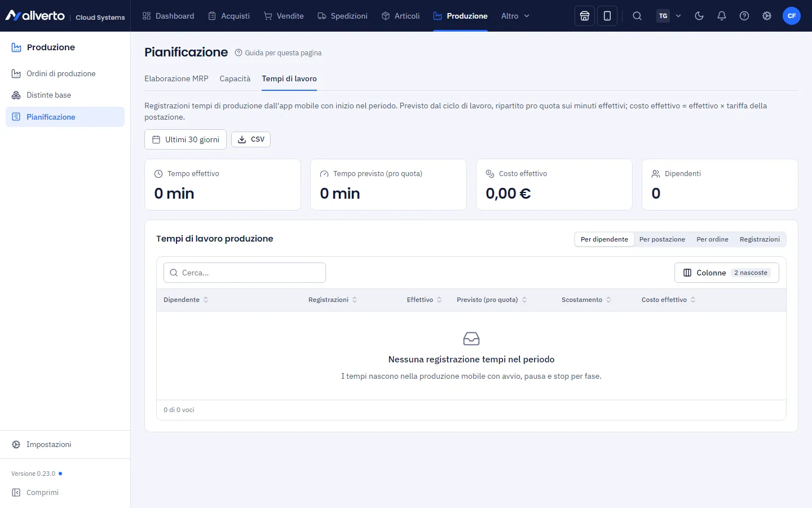Open Guida per questa pagina link
The height and width of the screenshot is (508, 812).
[278, 52]
